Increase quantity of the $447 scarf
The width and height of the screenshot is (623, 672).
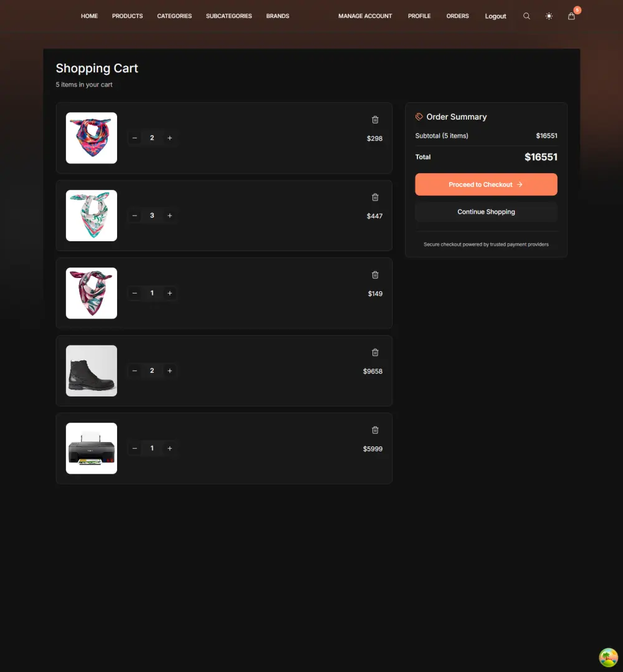[169, 216]
